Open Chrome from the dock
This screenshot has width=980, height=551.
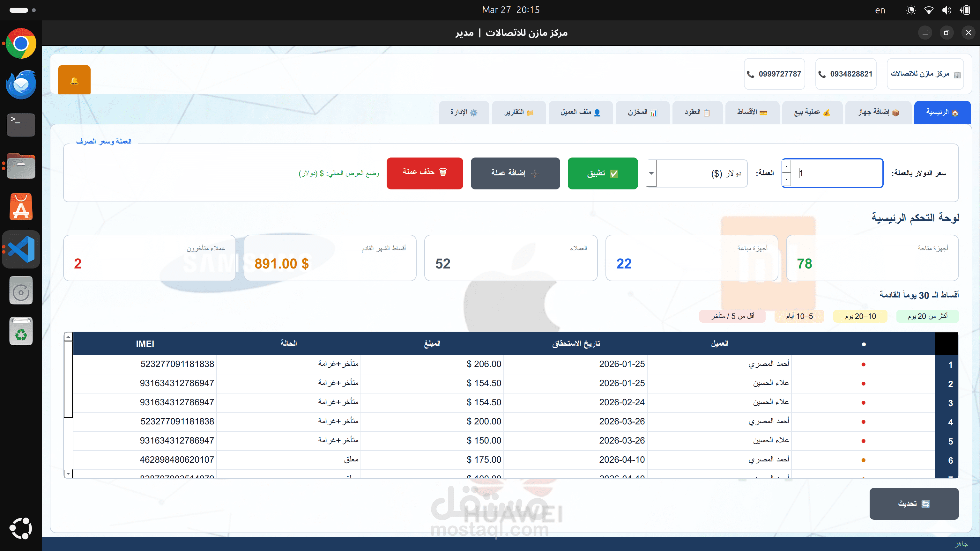pos(21,43)
